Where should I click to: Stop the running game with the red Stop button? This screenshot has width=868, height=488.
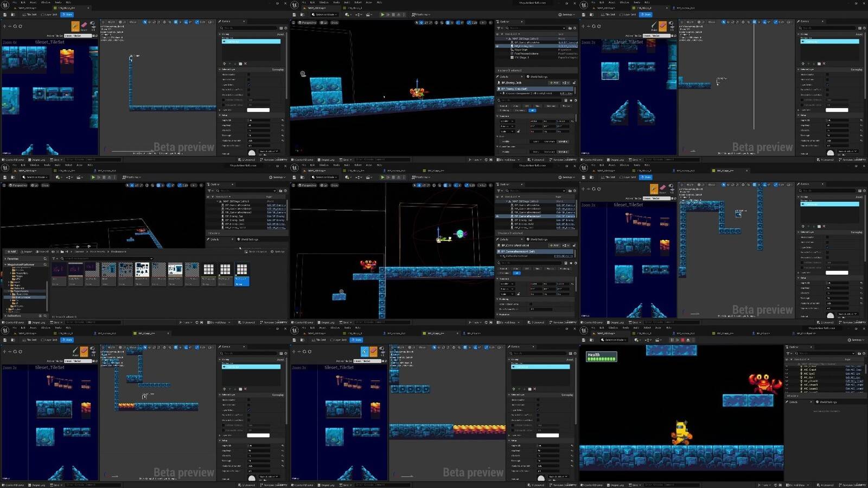[x=682, y=340]
